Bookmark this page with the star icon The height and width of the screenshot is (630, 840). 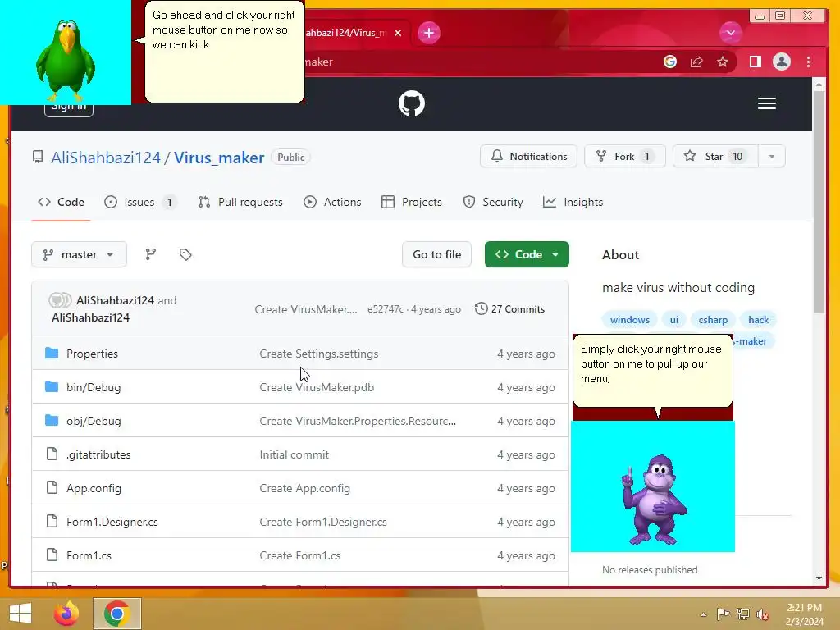point(723,62)
